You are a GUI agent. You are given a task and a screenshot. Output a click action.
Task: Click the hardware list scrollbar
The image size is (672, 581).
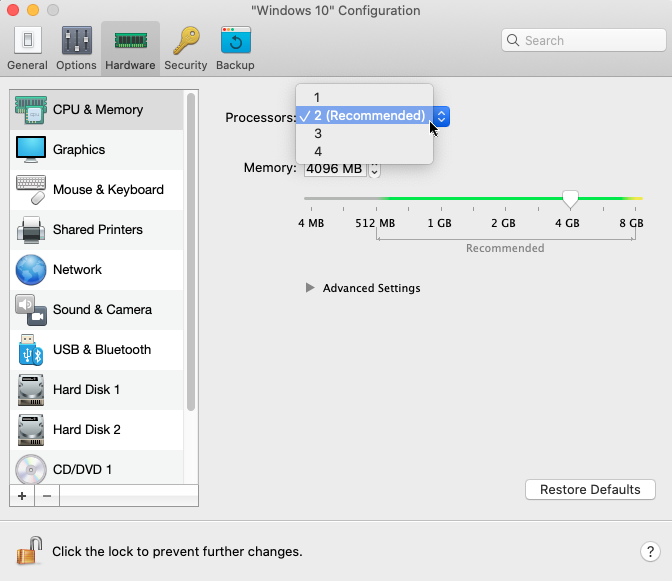point(191,252)
